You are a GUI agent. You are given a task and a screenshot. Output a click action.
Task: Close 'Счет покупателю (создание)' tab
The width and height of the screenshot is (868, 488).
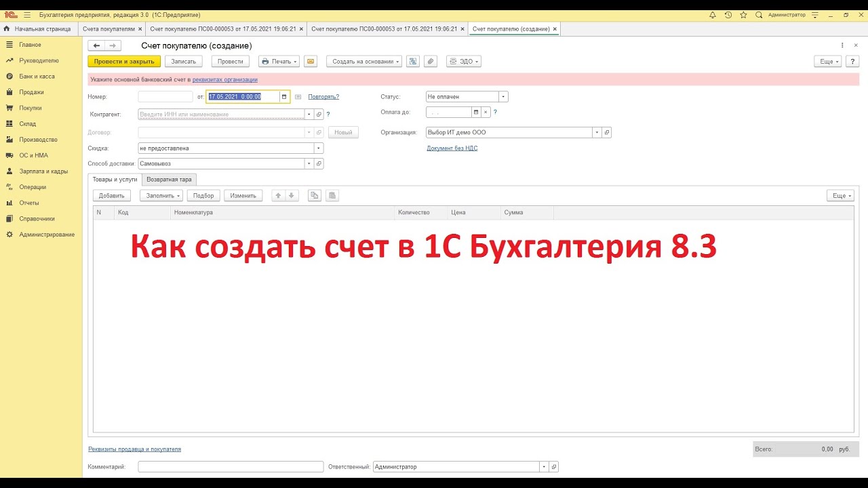(x=555, y=29)
